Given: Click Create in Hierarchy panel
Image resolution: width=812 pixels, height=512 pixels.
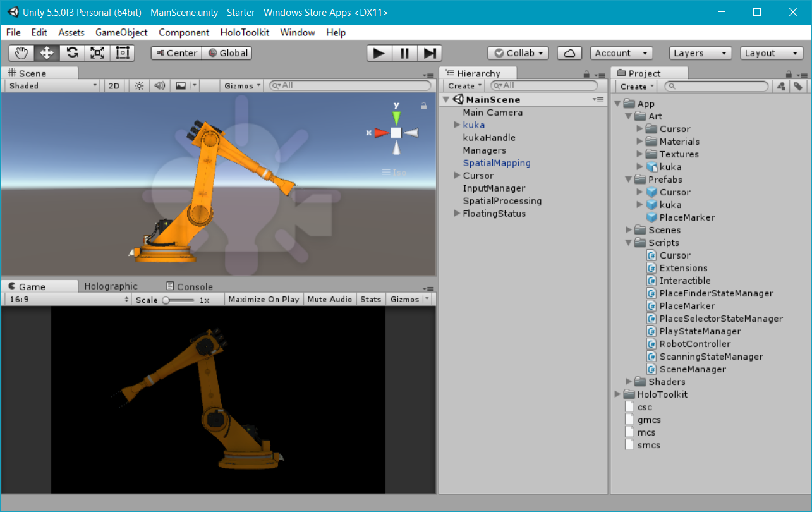Looking at the screenshot, I should point(464,85).
